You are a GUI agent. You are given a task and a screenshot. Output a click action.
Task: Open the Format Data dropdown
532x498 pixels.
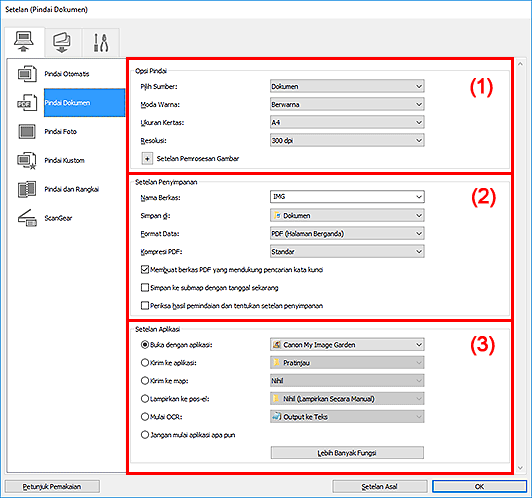pos(347,234)
